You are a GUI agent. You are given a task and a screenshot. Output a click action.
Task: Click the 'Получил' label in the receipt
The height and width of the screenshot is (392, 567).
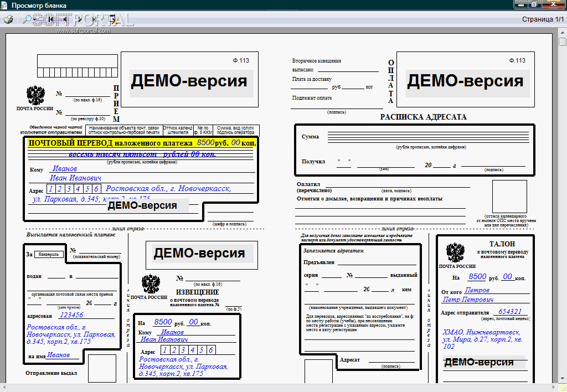click(313, 161)
